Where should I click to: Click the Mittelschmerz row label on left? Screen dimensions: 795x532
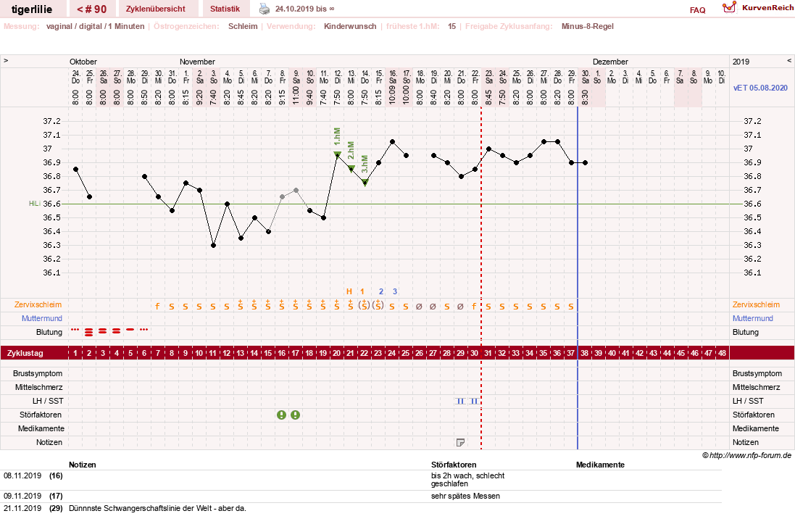[38, 388]
